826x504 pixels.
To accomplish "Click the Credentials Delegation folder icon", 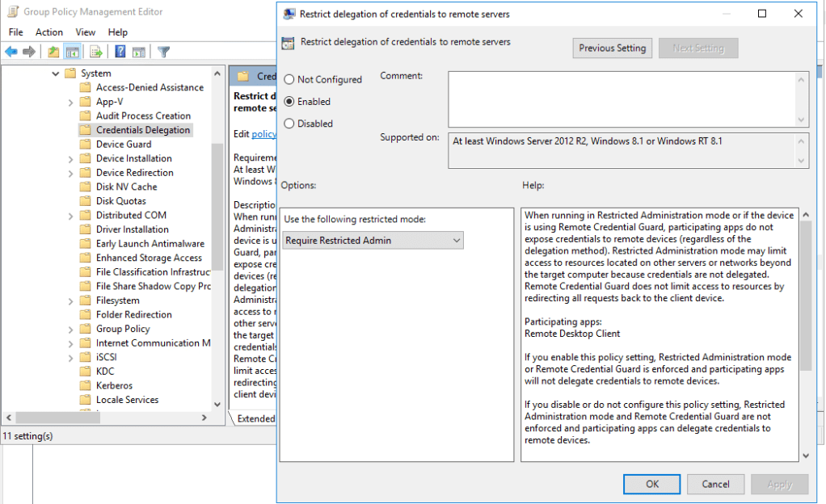I will [x=86, y=130].
